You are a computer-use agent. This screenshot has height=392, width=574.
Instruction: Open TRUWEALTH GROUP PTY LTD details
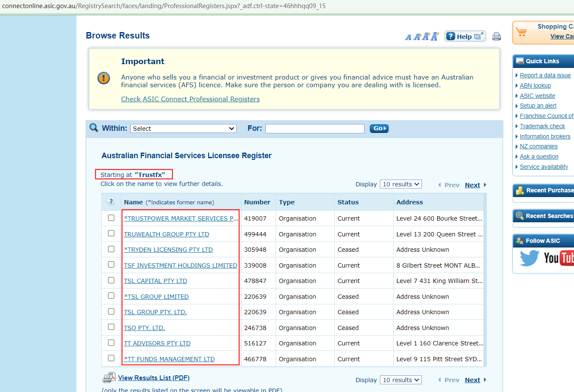click(167, 234)
